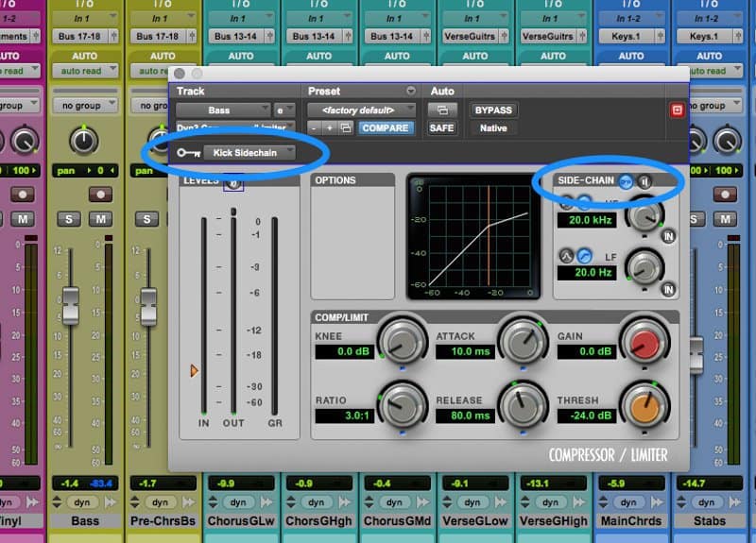Click the external key side-chain icon

pyautogui.click(x=627, y=180)
